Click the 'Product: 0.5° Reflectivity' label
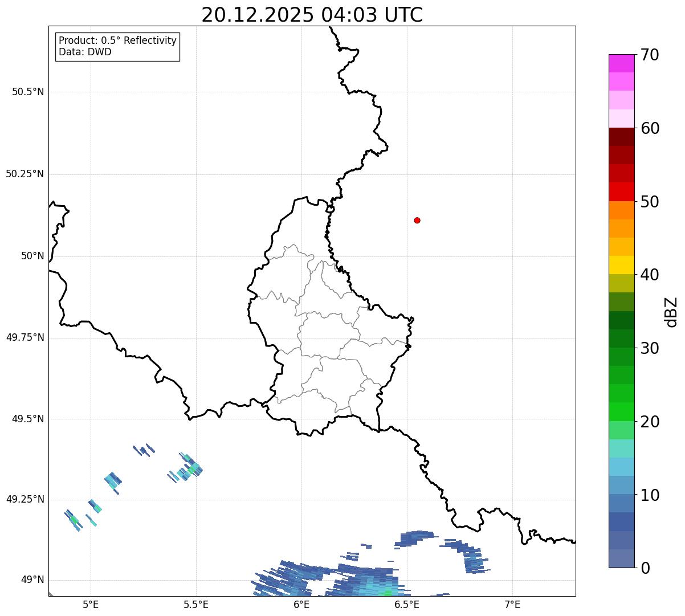 pyautogui.click(x=117, y=41)
